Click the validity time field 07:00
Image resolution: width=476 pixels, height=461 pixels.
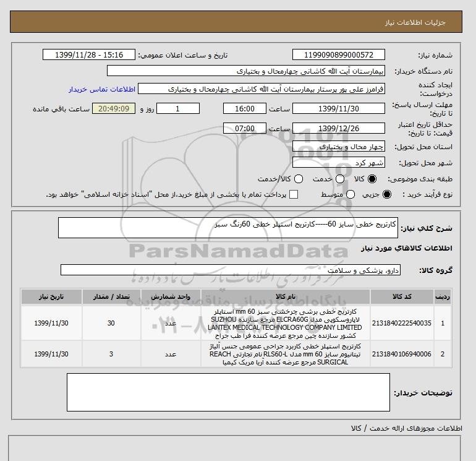(x=245, y=128)
